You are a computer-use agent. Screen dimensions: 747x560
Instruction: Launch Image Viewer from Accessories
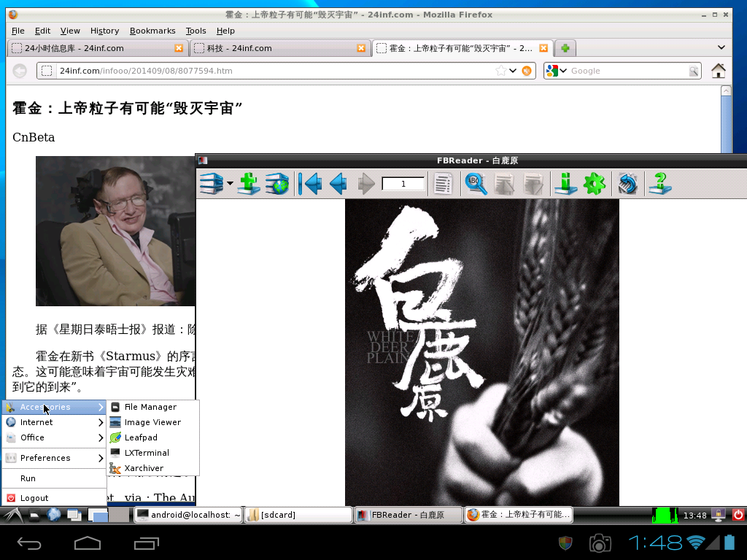click(152, 422)
